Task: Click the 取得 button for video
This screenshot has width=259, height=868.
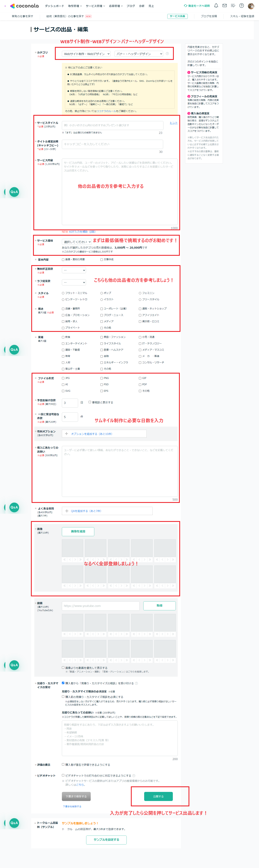Action: [159, 606]
